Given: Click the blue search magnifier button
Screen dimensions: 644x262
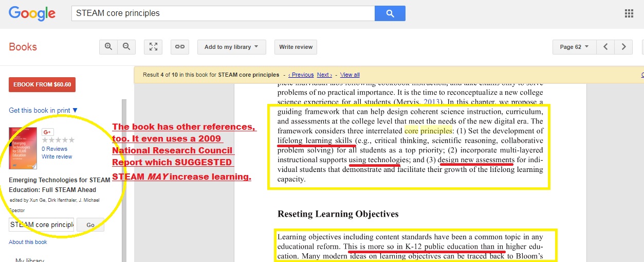Looking at the screenshot, I should [390, 13].
